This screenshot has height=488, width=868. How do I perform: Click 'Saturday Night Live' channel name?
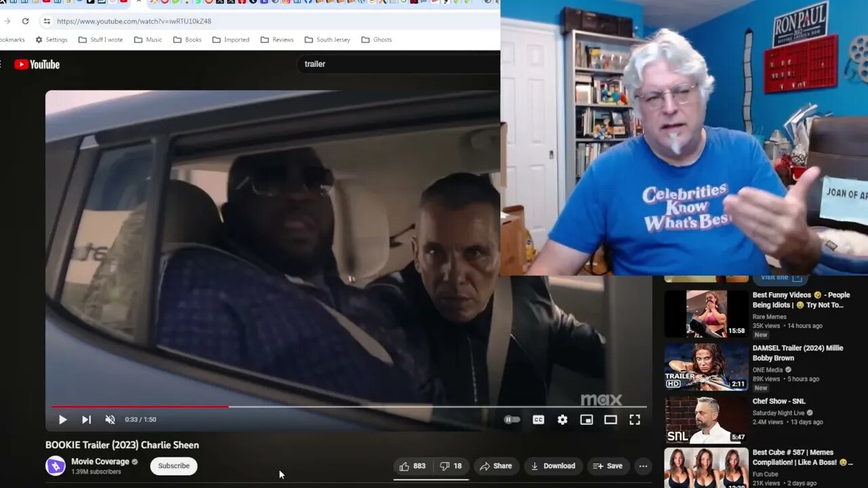coord(778,413)
